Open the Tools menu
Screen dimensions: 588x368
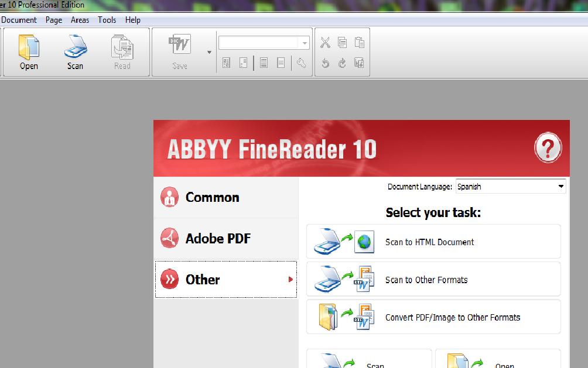click(x=107, y=20)
